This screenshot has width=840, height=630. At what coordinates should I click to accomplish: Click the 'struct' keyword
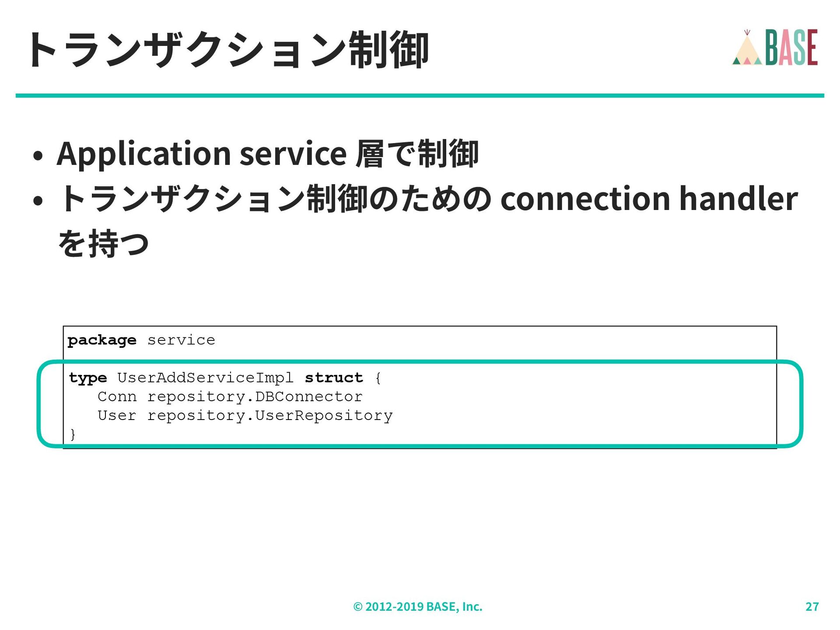tap(334, 378)
